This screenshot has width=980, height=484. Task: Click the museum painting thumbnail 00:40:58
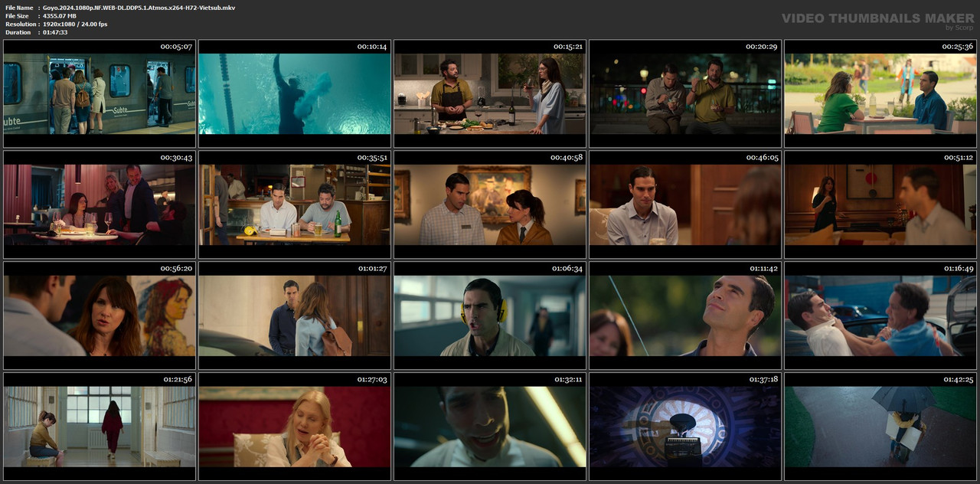point(490,204)
